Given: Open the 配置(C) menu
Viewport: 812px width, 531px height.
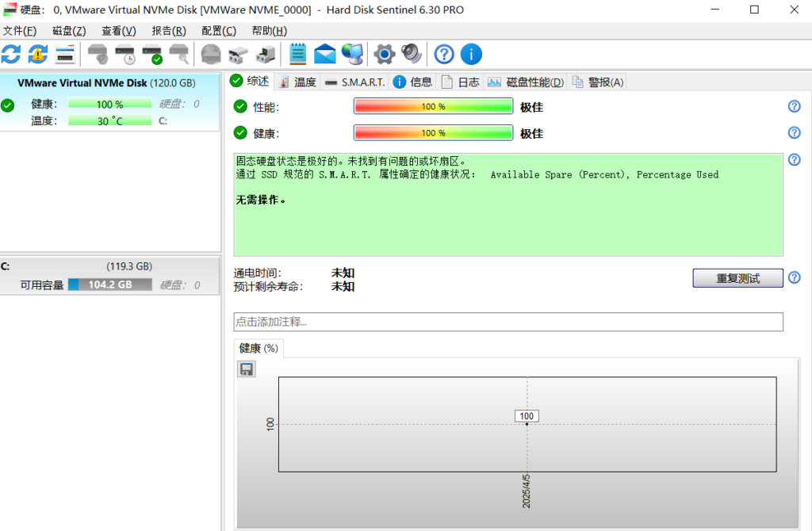Looking at the screenshot, I should [x=219, y=31].
